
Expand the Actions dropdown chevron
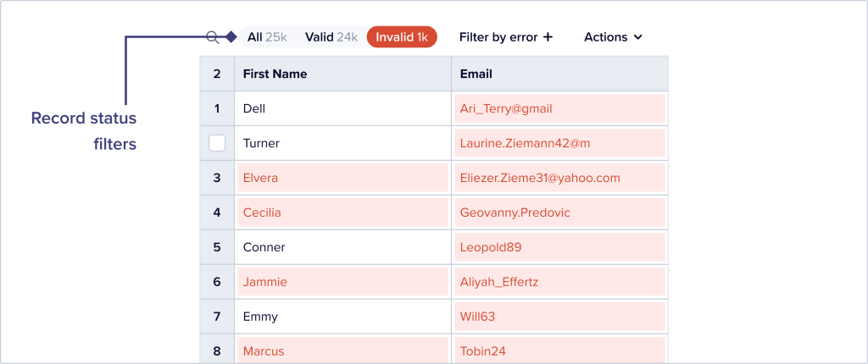click(x=637, y=37)
